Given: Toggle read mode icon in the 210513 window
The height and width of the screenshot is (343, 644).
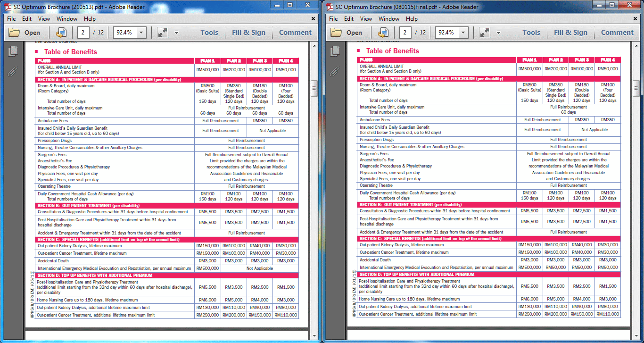Looking at the screenshot, I should coord(163,33).
